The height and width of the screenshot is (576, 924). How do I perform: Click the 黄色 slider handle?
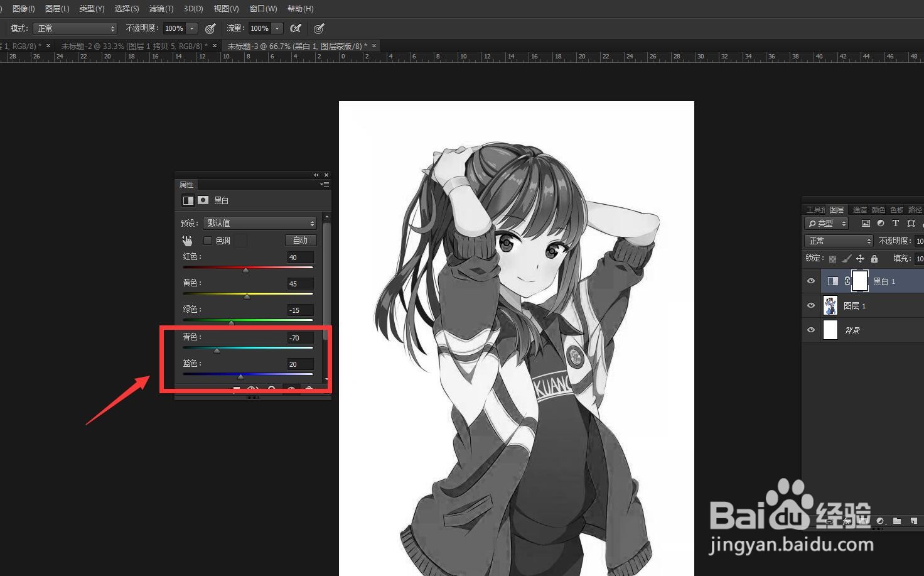(x=247, y=296)
